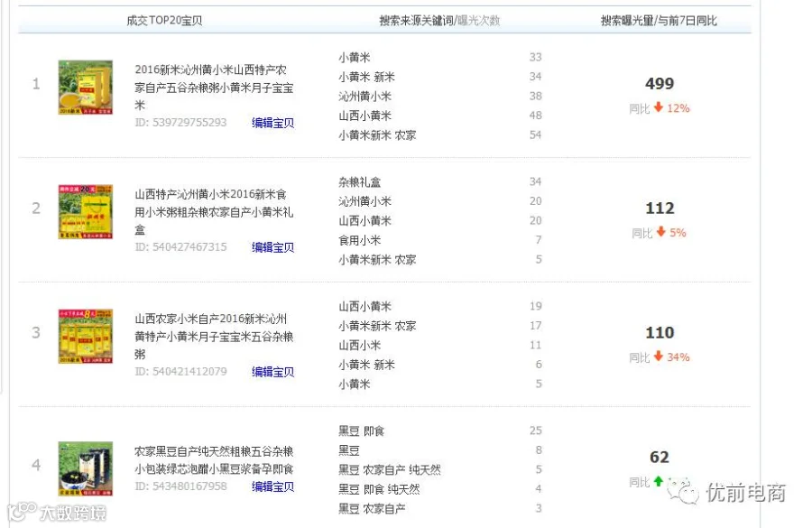Click green up arrow in row 4
The width and height of the screenshot is (812, 528).
click(659, 481)
